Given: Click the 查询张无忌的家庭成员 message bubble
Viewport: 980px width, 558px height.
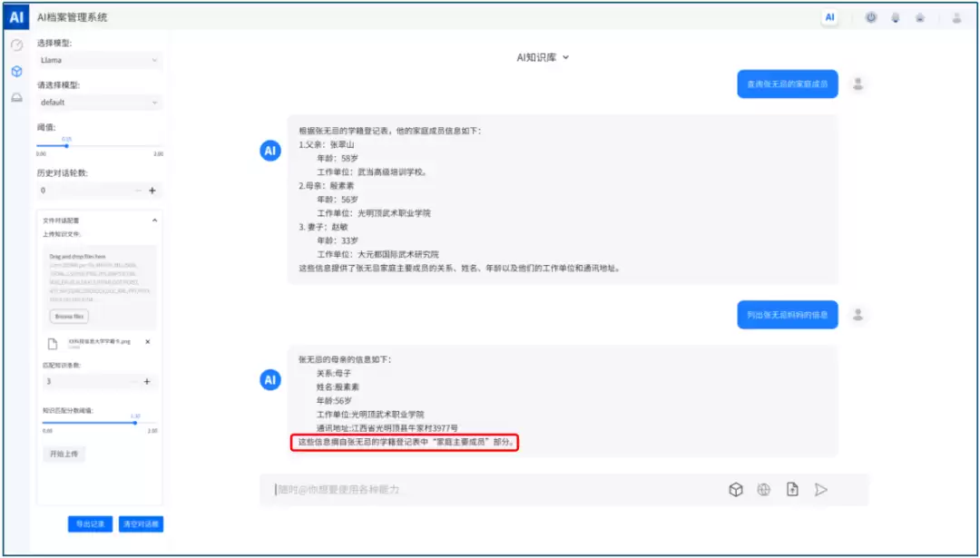Looking at the screenshot, I should tap(787, 83).
